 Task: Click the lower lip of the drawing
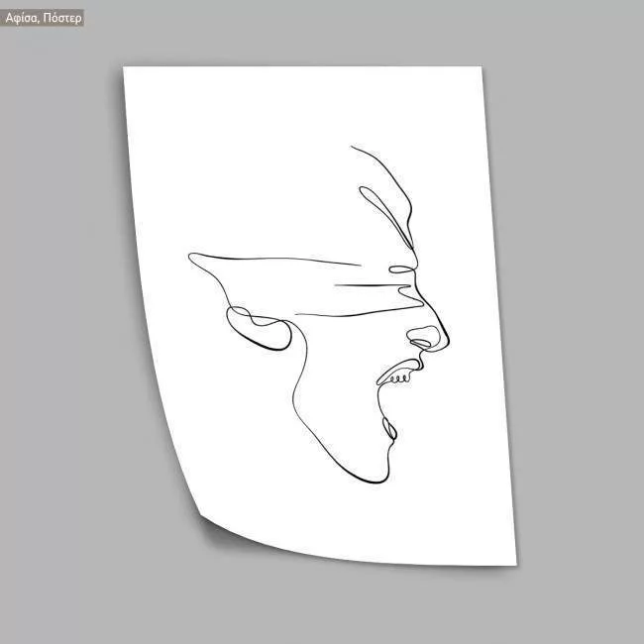pos(390,429)
